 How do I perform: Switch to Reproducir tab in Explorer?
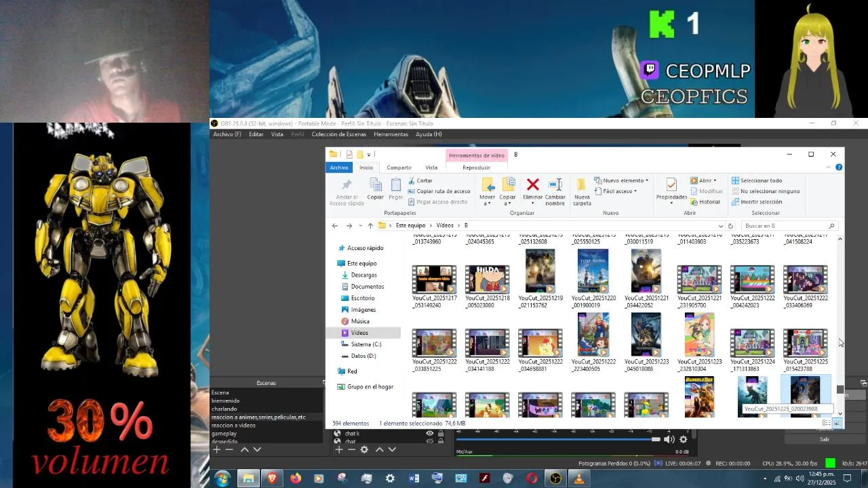pyautogui.click(x=476, y=167)
